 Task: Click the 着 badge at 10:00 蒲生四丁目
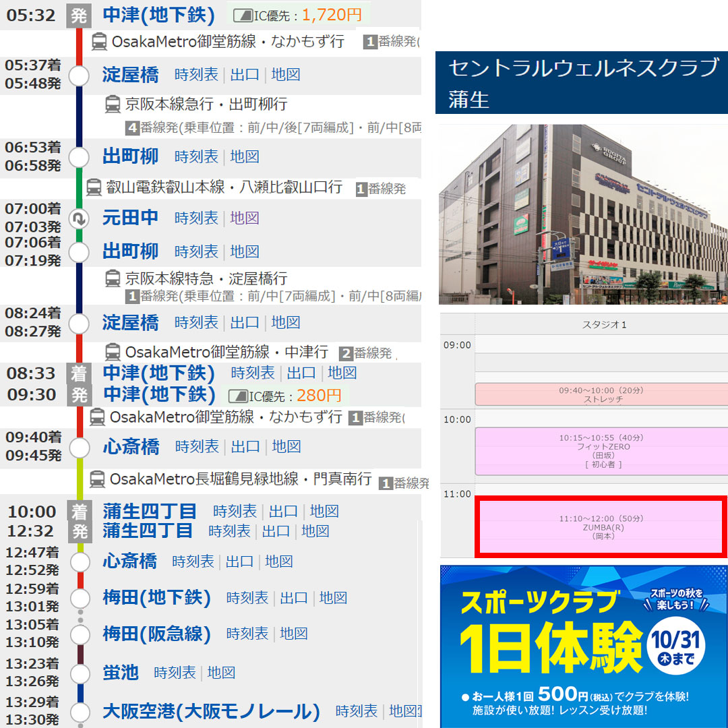coord(79,512)
